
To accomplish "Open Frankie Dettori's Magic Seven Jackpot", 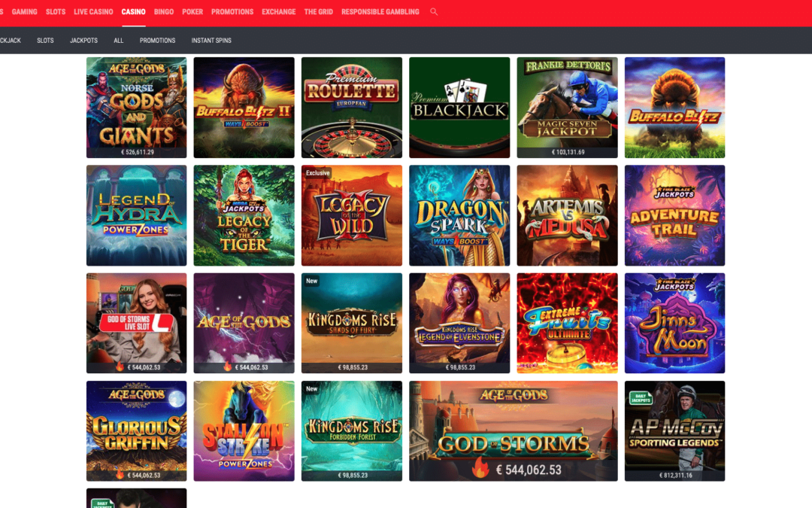I will (x=567, y=108).
